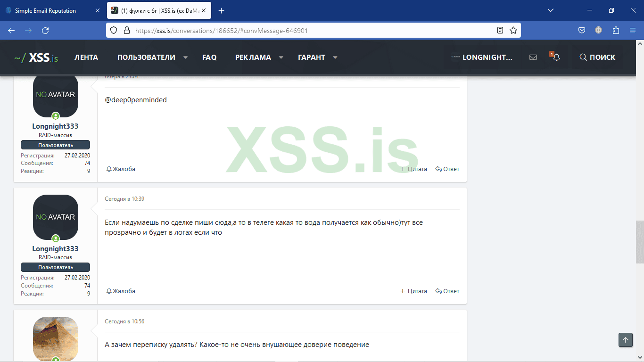Bookmark this page with the star
This screenshot has height=362, width=644.
pyautogui.click(x=513, y=30)
